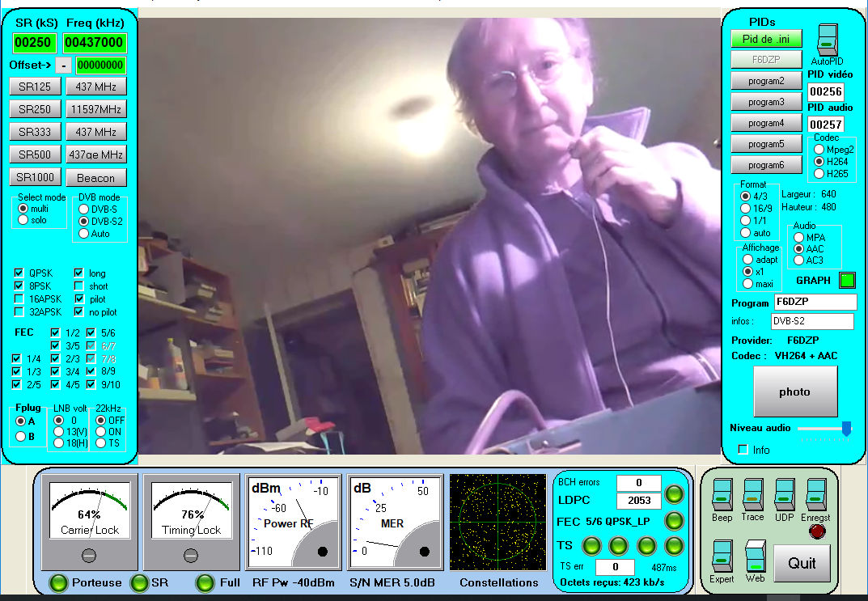
Task: Switch on the UDP toggle
Action: pyautogui.click(x=784, y=495)
